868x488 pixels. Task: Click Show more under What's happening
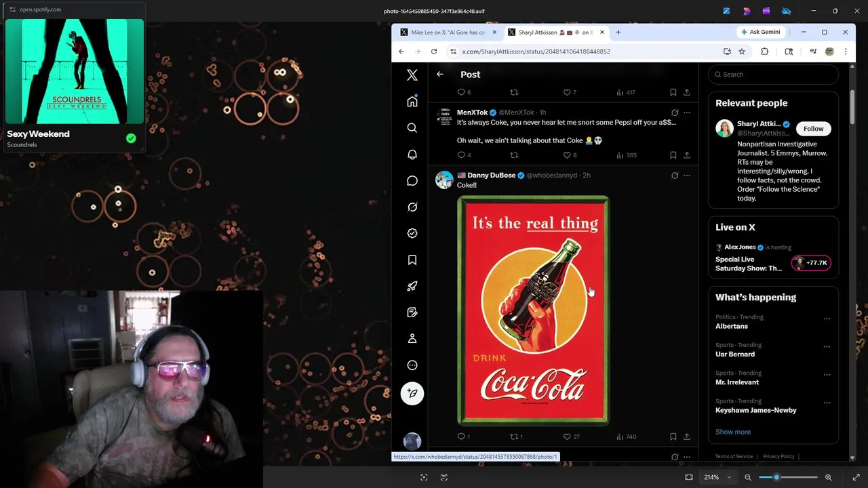click(x=732, y=432)
